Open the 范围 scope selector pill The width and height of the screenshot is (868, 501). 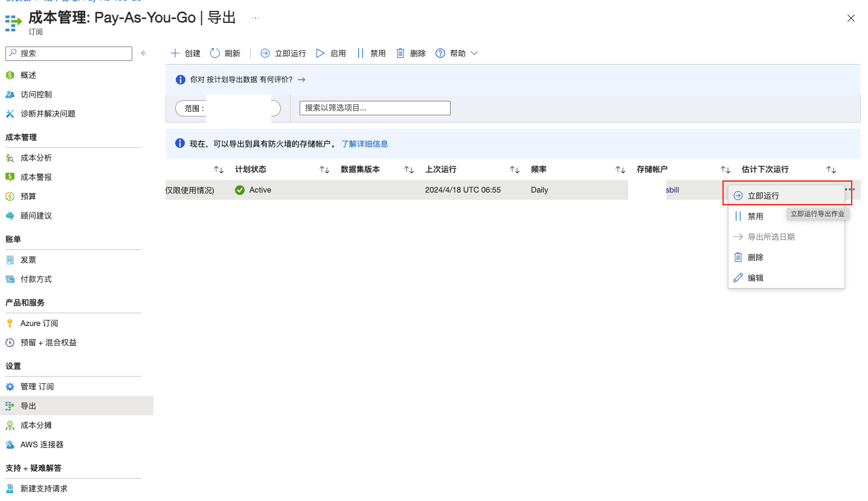click(228, 108)
